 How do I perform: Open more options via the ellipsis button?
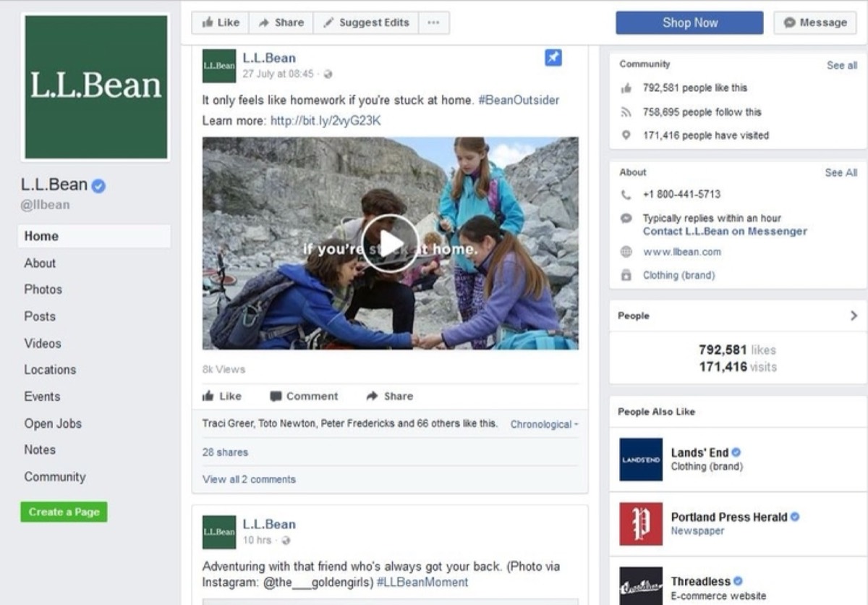click(x=433, y=22)
